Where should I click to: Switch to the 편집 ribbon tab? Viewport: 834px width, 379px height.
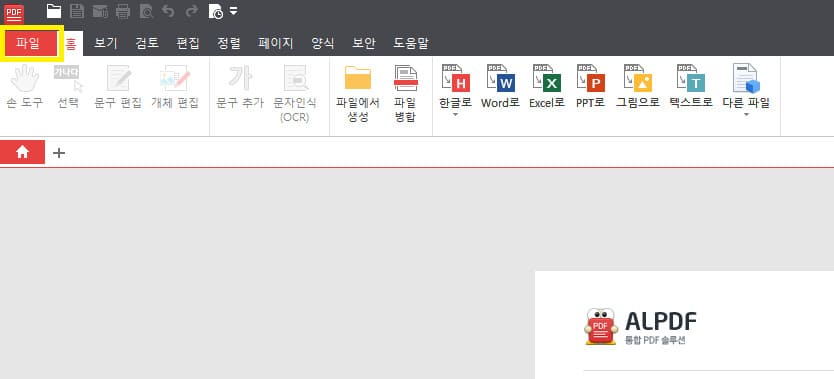coord(188,43)
